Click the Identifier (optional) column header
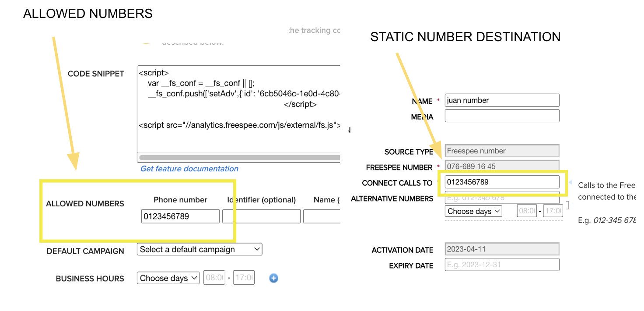The height and width of the screenshot is (311, 644). 262,200
